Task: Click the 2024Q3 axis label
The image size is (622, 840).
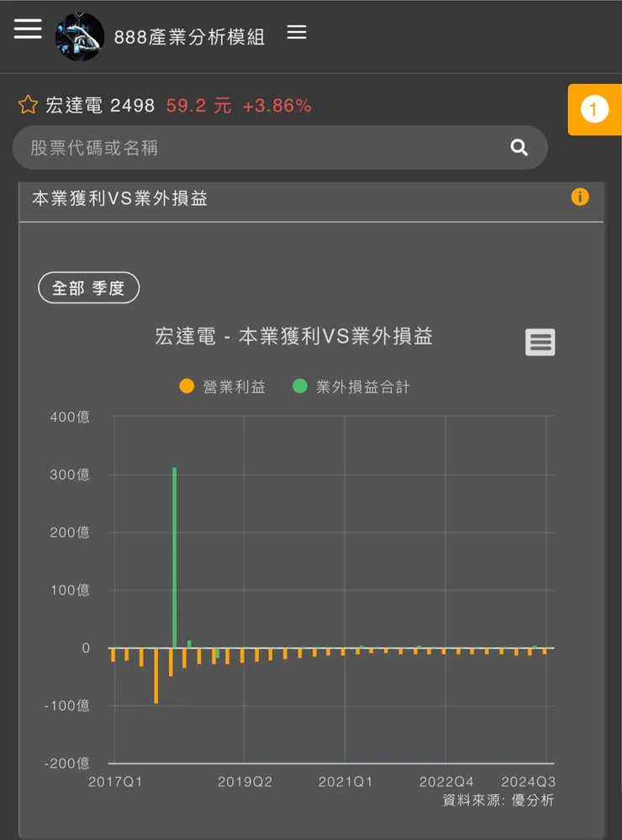Action: pos(528,781)
